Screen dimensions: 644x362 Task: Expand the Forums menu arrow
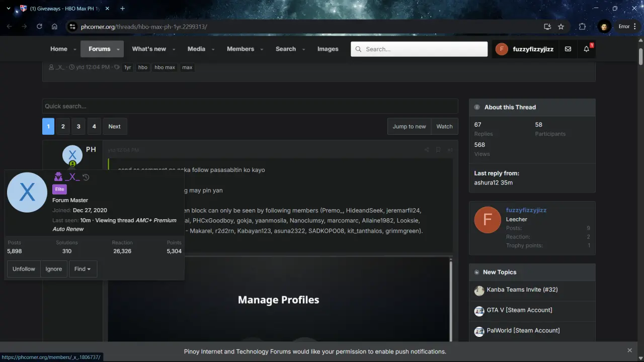pos(118,49)
